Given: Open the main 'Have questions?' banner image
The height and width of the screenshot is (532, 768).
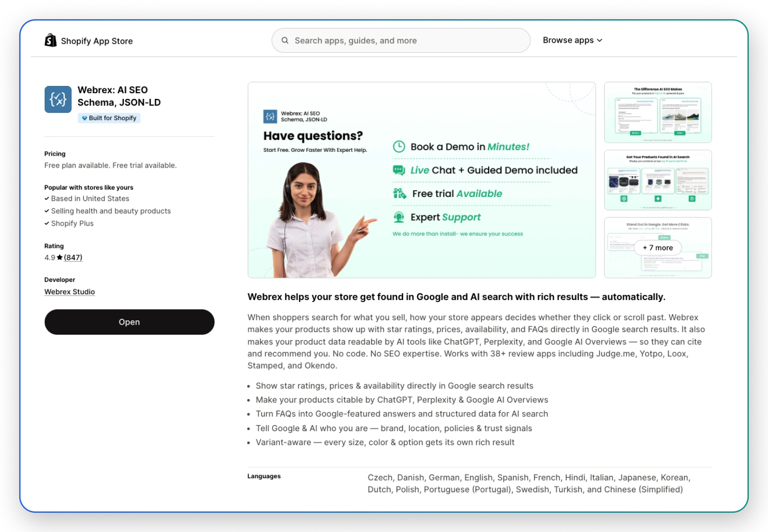Looking at the screenshot, I should tap(421, 180).
